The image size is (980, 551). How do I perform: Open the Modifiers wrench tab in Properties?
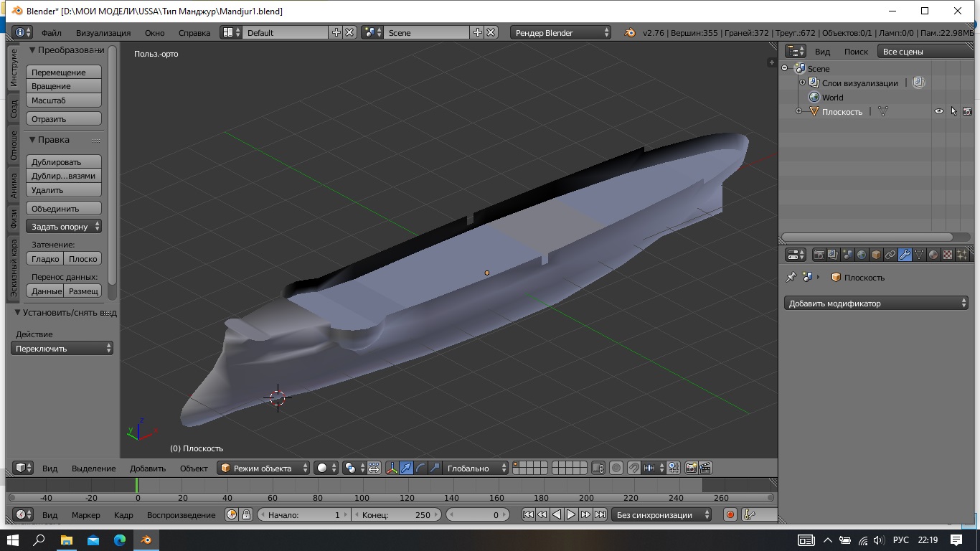pos(905,255)
